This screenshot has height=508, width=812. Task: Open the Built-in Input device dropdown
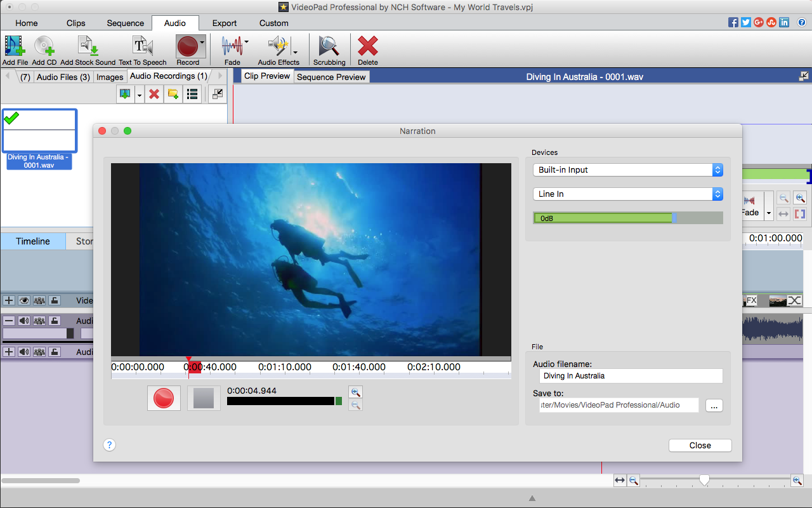click(627, 170)
